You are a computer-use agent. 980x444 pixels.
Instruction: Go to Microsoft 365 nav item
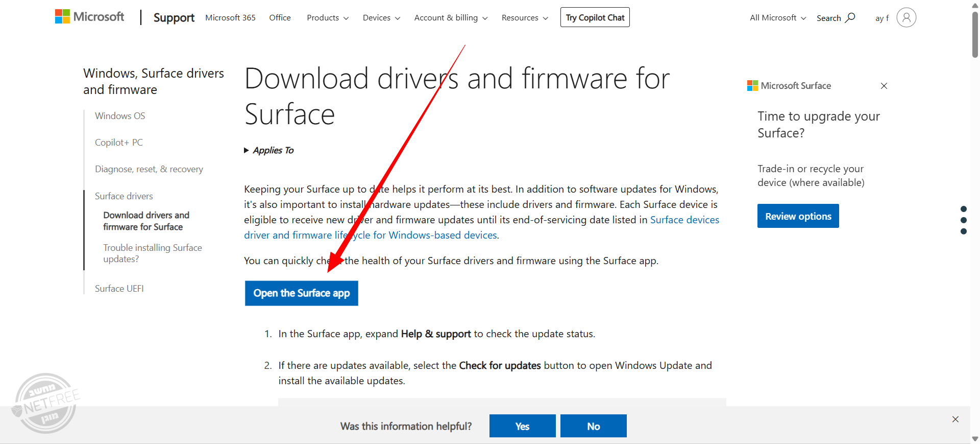[230, 18]
